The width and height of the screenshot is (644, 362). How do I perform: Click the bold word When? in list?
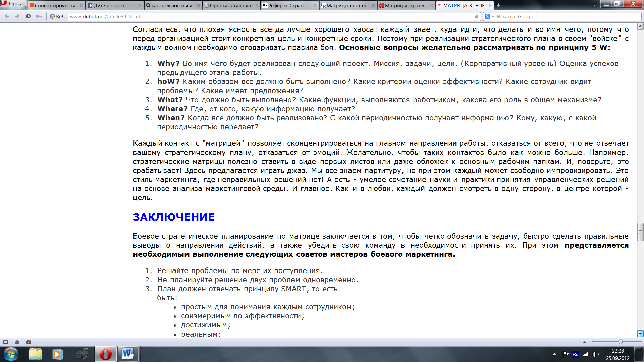pos(171,118)
